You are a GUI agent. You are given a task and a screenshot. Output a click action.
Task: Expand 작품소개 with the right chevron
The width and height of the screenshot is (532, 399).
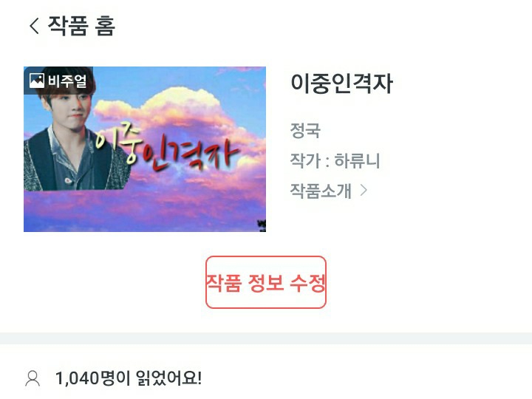click(x=364, y=191)
